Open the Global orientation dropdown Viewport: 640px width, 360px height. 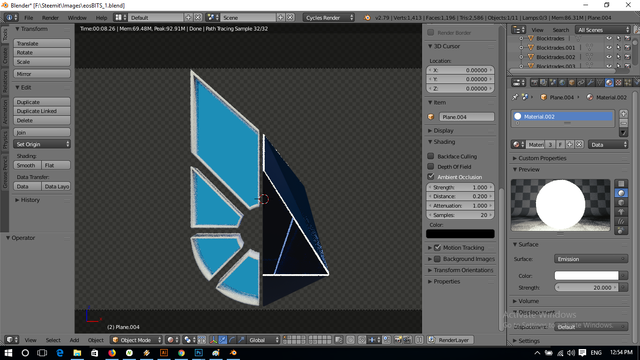pyautogui.click(x=263, y=340)
